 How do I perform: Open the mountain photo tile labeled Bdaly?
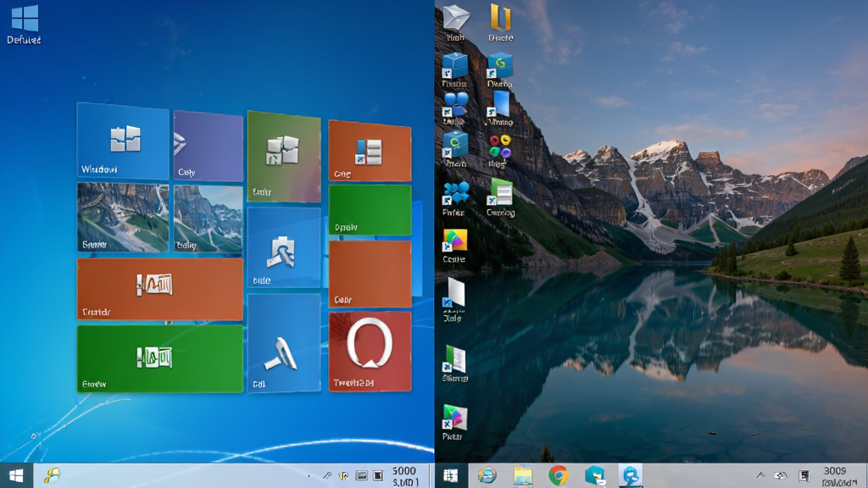(209, 219)
